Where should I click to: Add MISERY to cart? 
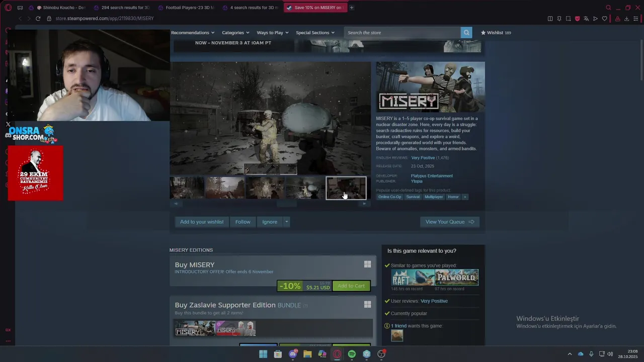tap(351, 286)
